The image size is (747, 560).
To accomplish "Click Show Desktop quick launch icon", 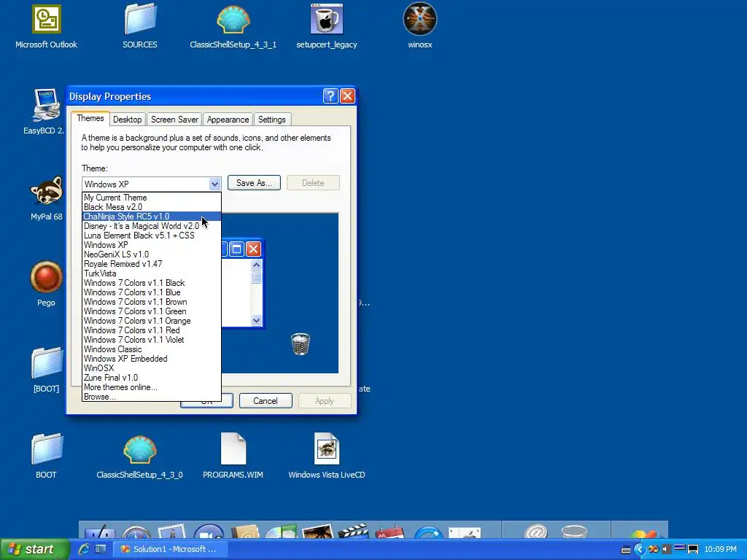I will tap(100, 549).
